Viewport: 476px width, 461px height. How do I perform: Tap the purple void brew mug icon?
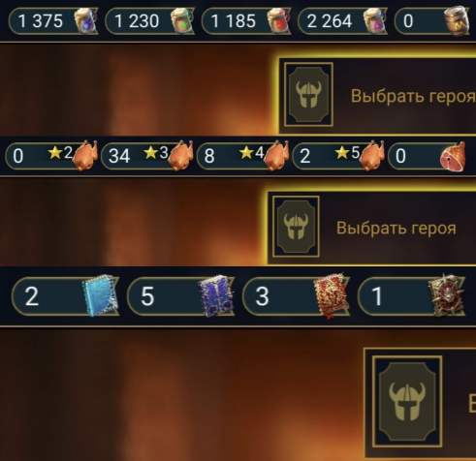pyautogui.click(x=375, y=20)
